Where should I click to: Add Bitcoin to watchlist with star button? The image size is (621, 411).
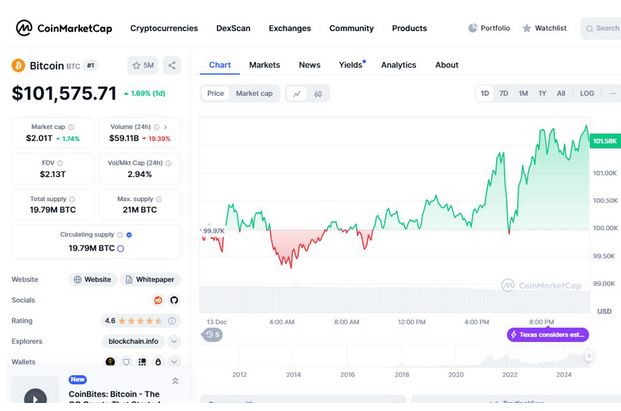[142, 65]
